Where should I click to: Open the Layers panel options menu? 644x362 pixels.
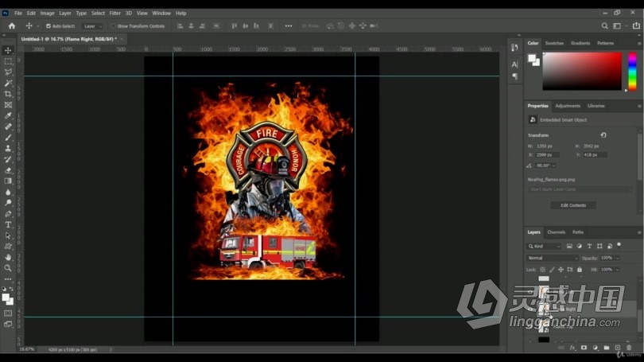639,232
